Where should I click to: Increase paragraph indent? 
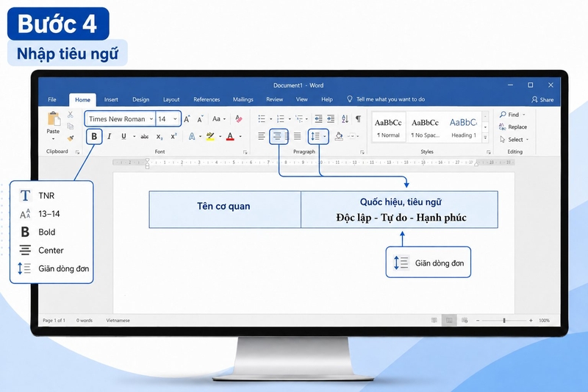331,119
